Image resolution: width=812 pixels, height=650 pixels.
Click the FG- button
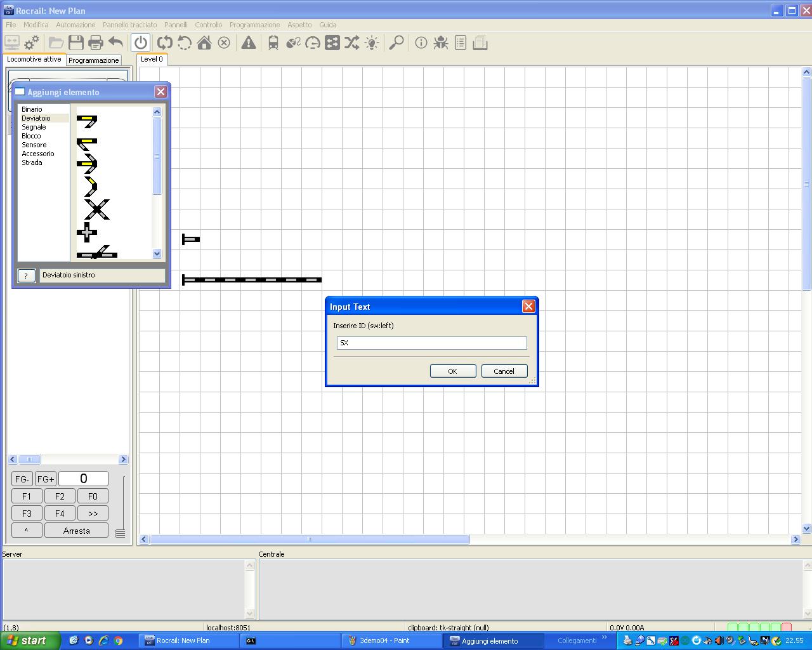coord(22,479)
